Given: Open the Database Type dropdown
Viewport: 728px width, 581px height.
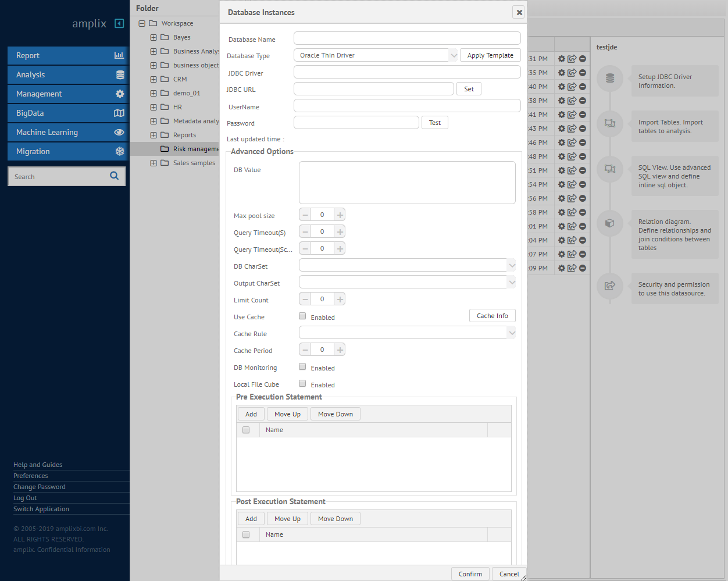Looking at the screenshot, I should (x=454, y=55).
